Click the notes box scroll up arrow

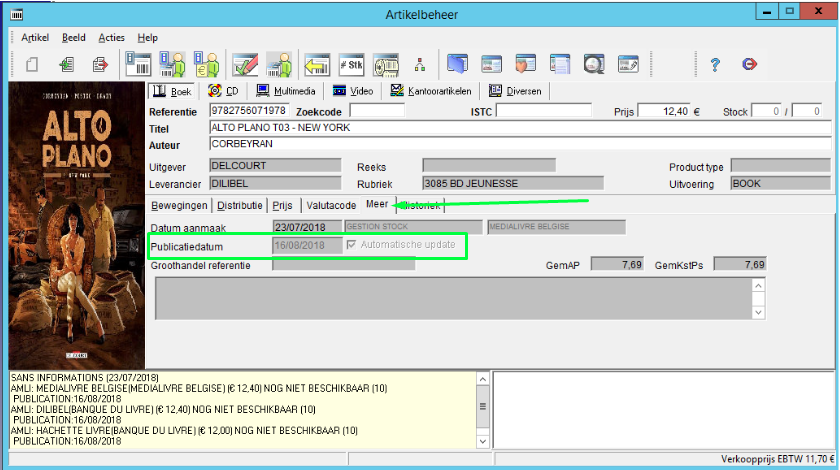[758, 286]
